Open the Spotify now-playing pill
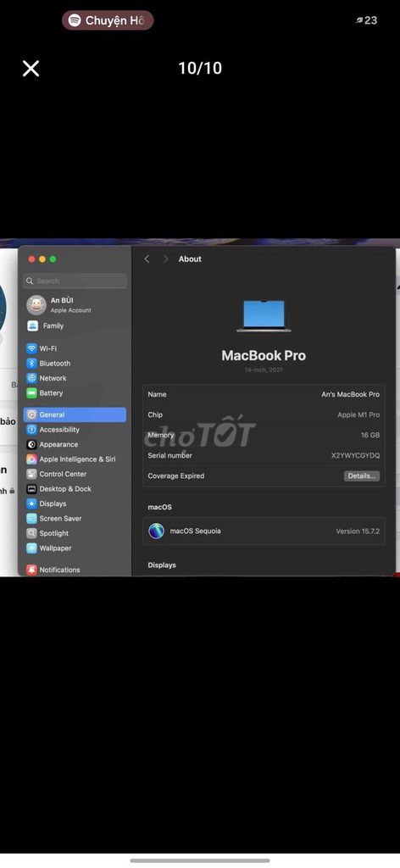400x868 pixels. click(x=108, y=20)
